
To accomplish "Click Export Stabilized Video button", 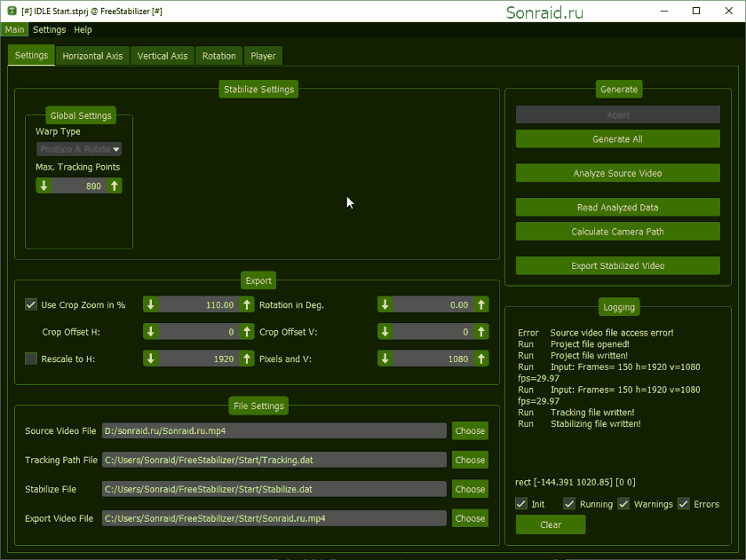I will 617,265.
